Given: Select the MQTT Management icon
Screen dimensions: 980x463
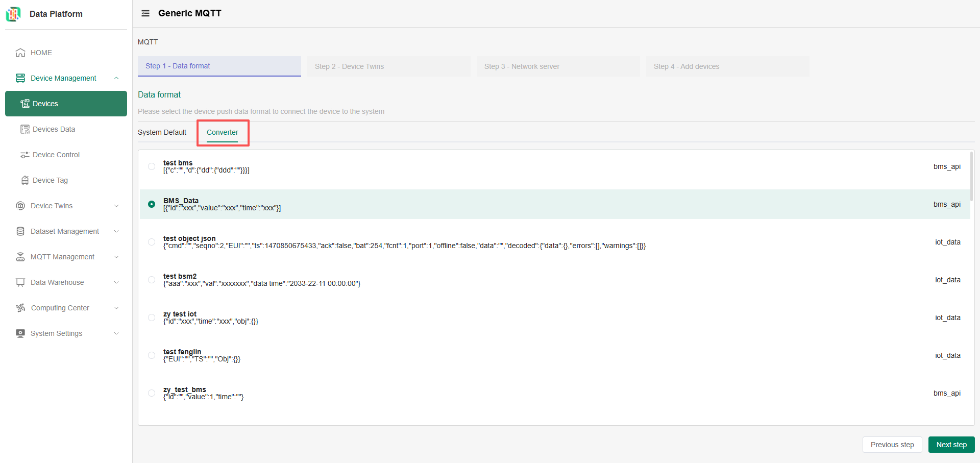Looking at the screenshot, I should point(20,257).
